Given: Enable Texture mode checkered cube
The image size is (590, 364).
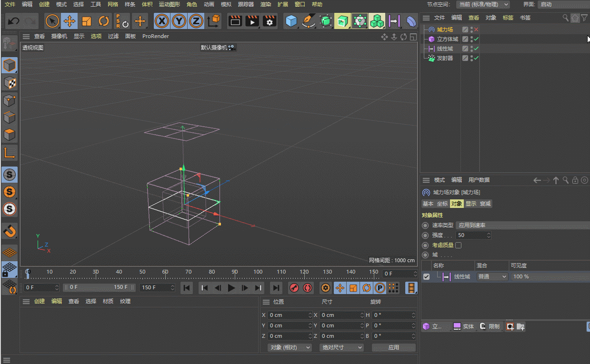Looking at the screenshot, I should coord(10,82).
